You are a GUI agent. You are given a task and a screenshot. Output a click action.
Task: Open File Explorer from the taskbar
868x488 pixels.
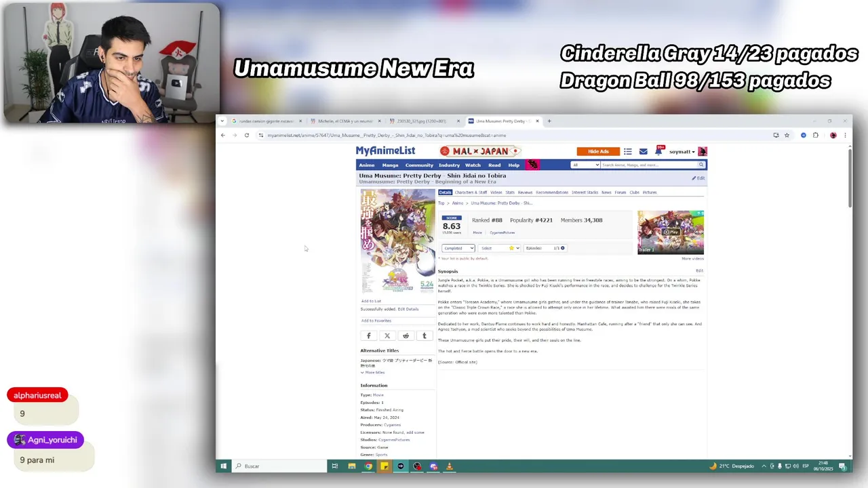coord(352,466)
